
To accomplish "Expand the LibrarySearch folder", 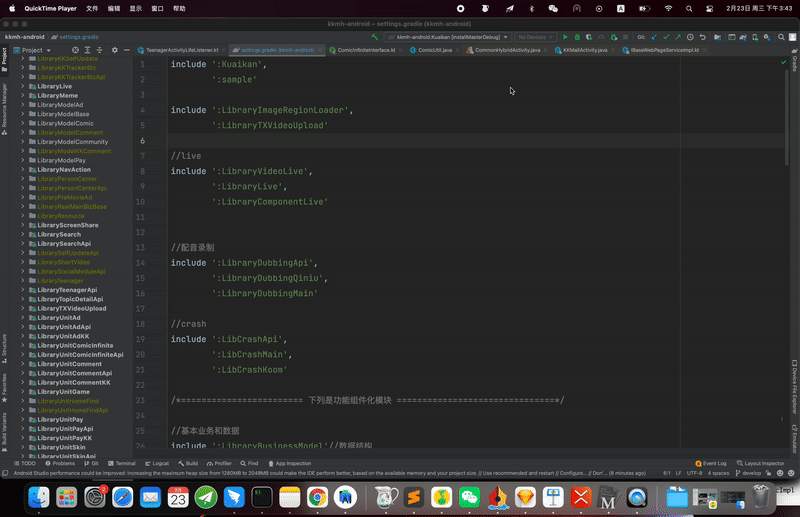I will (23, 234).
